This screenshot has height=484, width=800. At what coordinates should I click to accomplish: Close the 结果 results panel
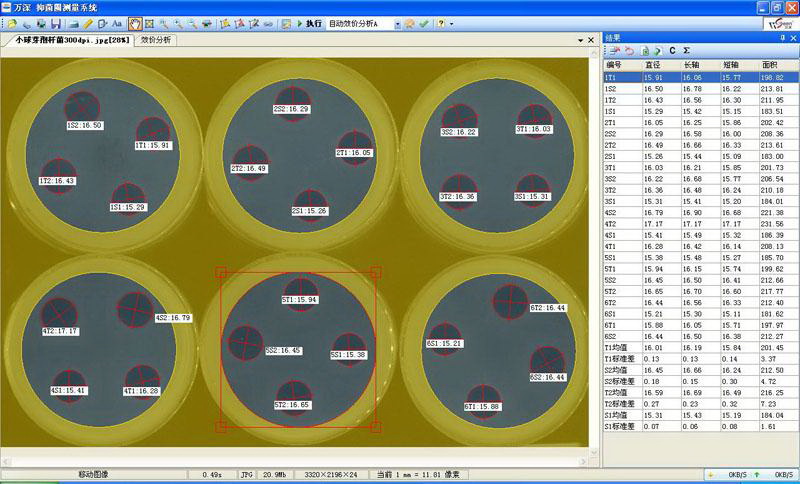[x=793, y=38]
